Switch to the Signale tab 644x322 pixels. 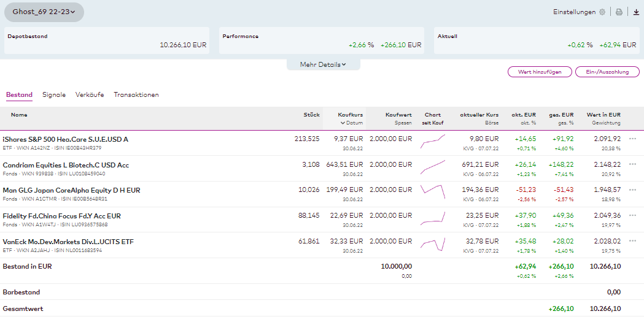pyautogui.click(x=54, y=95)
